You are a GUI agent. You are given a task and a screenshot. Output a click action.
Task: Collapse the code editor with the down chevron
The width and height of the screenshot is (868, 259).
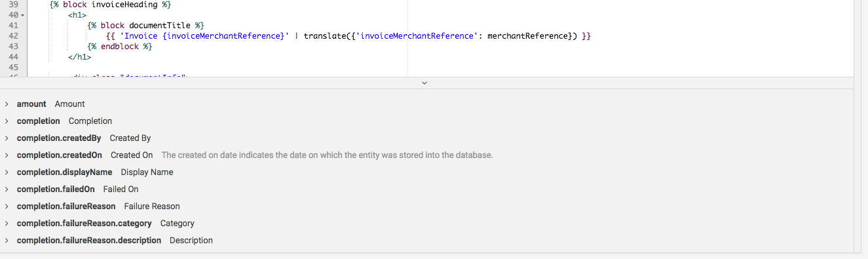(x=425, y=83)
